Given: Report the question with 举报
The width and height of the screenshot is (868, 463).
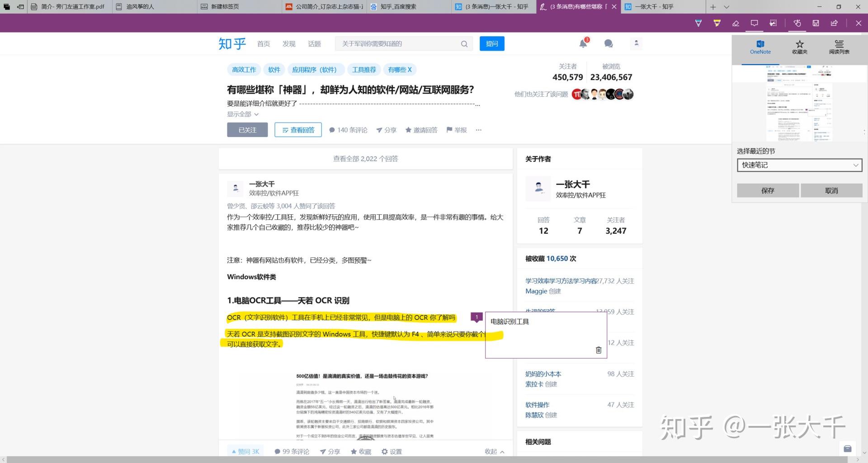Looking at the screenshot, I should click(457, 130).
